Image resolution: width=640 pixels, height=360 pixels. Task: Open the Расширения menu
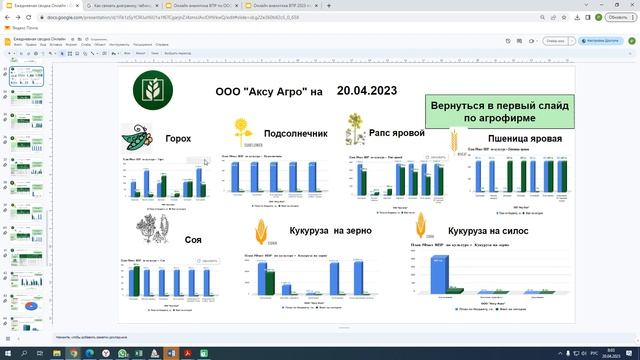pyautogui.click(x=142, y=44)
